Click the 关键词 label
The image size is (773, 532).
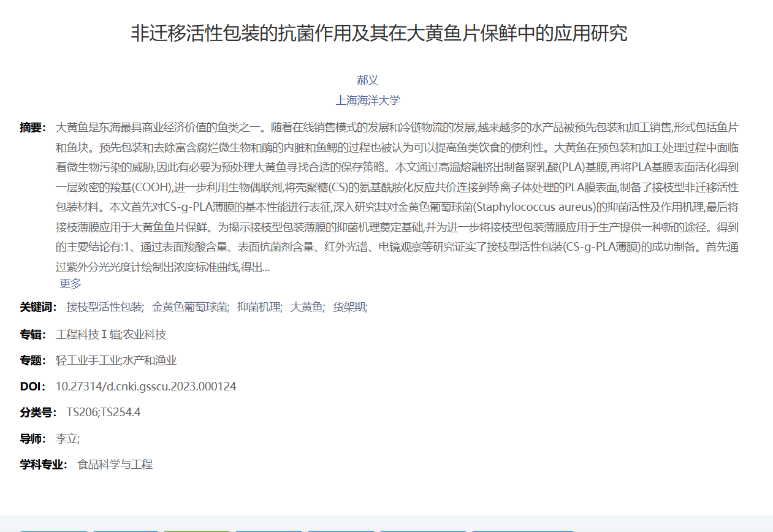(38, 307)
